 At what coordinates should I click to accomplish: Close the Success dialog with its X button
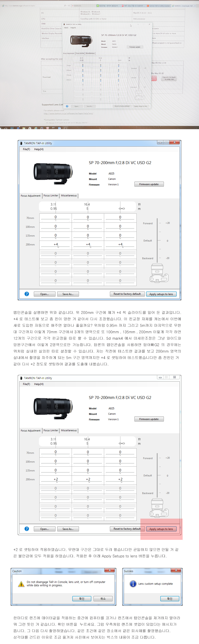pyautogui.click(x=176, y=570)
